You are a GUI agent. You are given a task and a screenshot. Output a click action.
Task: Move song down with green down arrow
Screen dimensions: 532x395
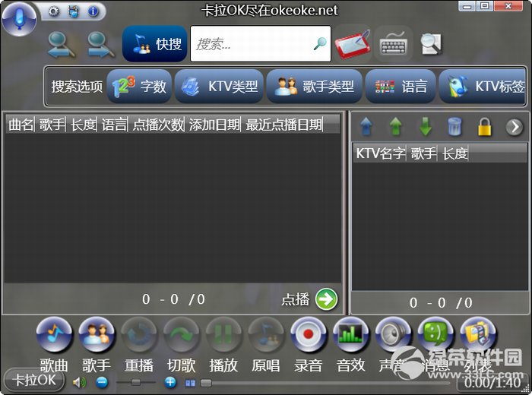[425, 126]
